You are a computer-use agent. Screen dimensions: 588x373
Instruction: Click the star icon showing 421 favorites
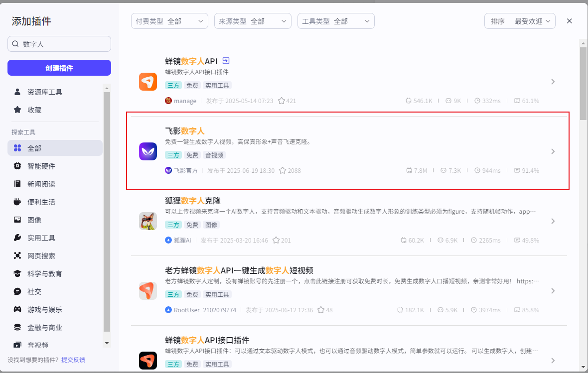281,101
